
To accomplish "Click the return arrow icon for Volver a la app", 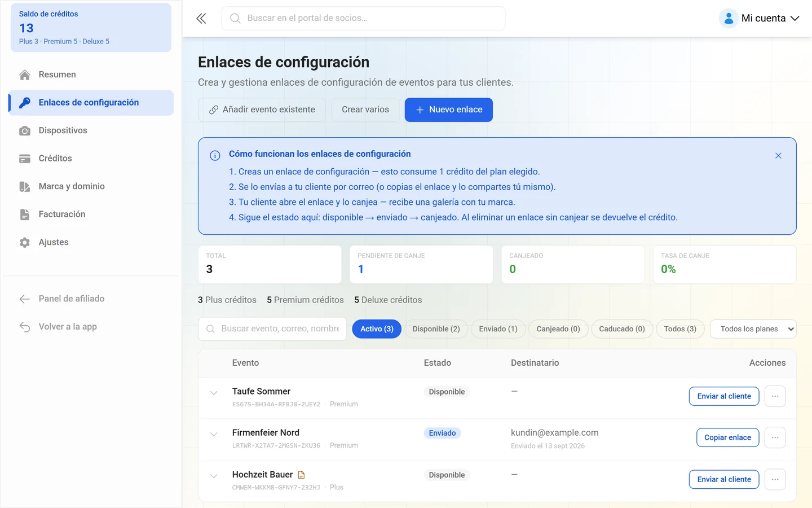I will 25,327.
